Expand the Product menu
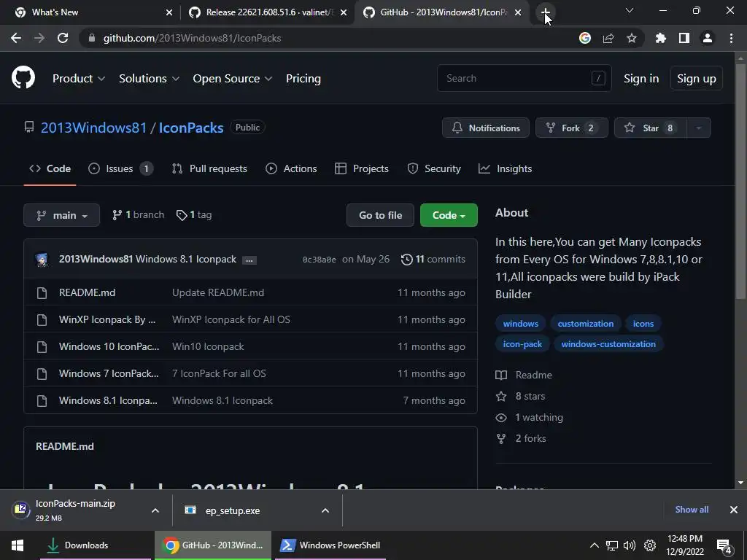Image resolution: width=747 pixels, height=560 pixels. (x=79, y=79)
